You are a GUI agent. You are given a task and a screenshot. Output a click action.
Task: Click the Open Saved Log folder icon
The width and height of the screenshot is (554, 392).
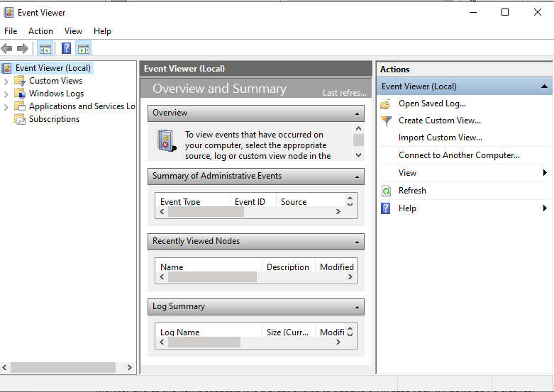pos(386,103)
